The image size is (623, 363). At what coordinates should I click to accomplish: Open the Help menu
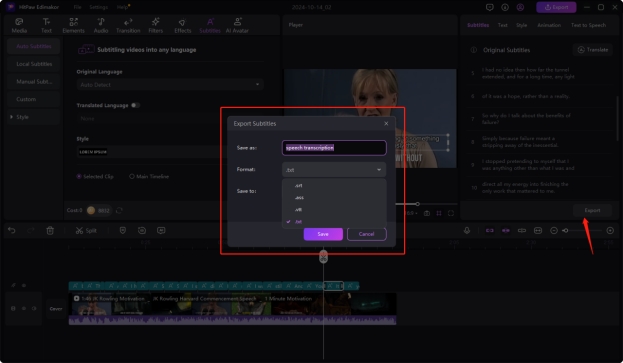122,7
